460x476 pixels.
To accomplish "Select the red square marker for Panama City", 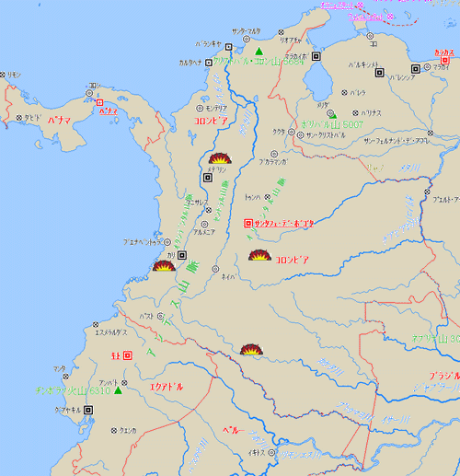I will [99, 102].
